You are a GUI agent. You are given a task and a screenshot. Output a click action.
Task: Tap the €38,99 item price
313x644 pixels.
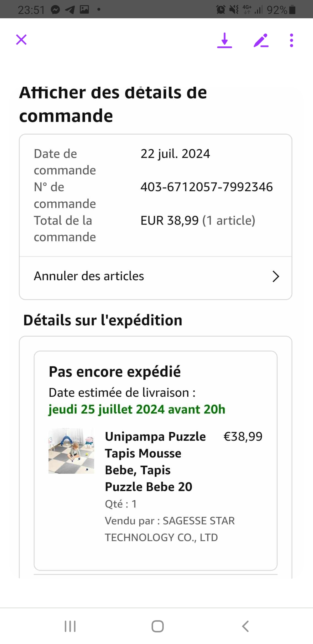pos(243,437)
